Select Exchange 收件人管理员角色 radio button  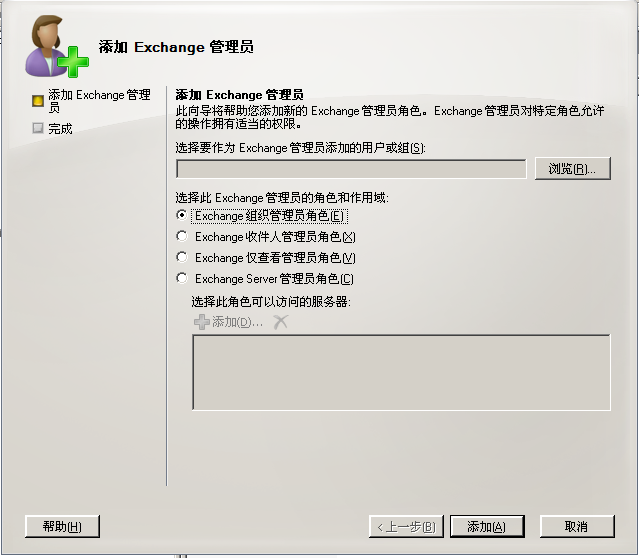tap(182, 236)
